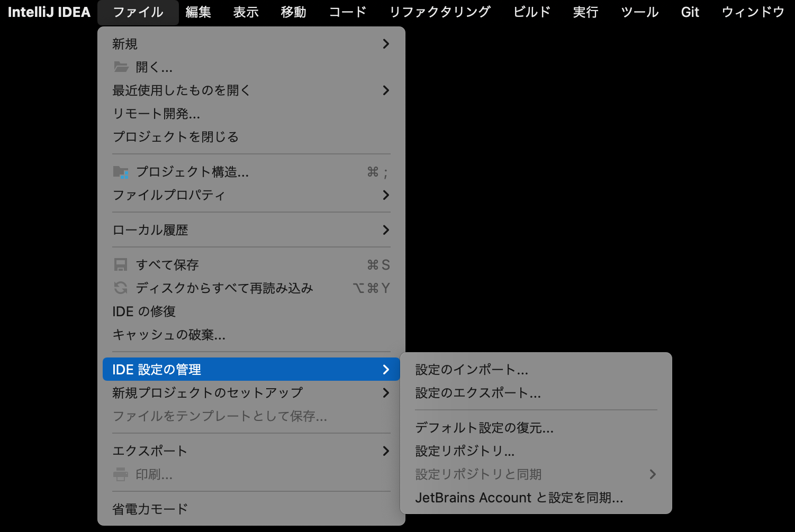
Task: Open the ビルド menu
Action: point(532,12)
